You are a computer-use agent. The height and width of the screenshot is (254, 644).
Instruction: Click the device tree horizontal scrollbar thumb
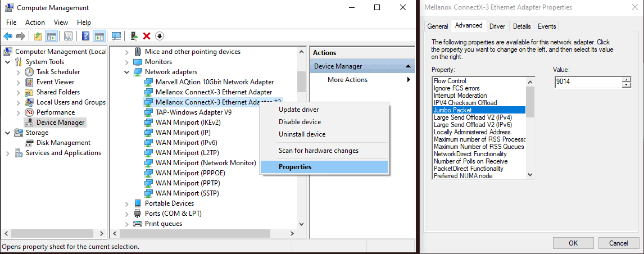click(x=196, y=233)
